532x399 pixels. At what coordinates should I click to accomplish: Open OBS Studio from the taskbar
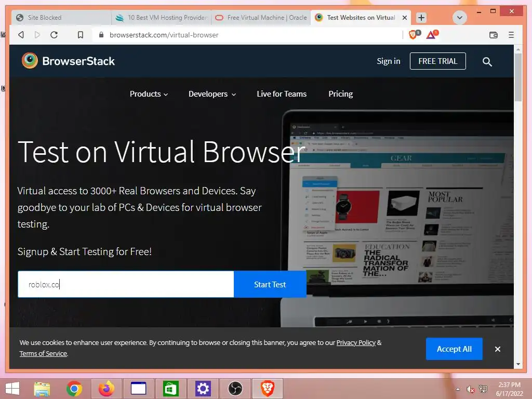(235, 389)
